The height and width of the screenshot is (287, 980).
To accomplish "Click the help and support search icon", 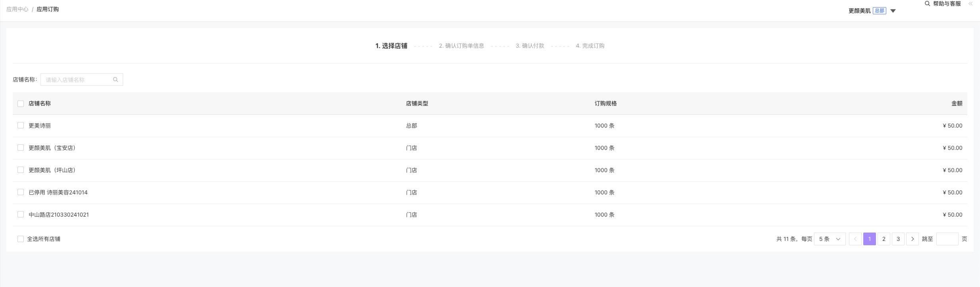I will pyautogui.click(x=927, y=4).
